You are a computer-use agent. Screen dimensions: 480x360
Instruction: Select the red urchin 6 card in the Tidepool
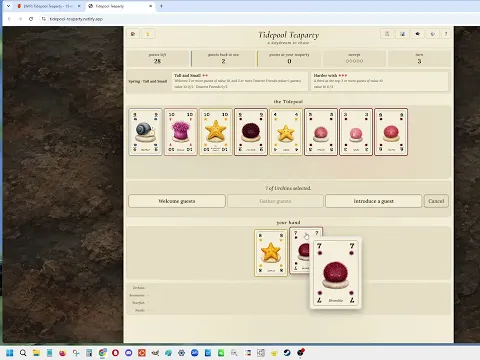[391, 132]
